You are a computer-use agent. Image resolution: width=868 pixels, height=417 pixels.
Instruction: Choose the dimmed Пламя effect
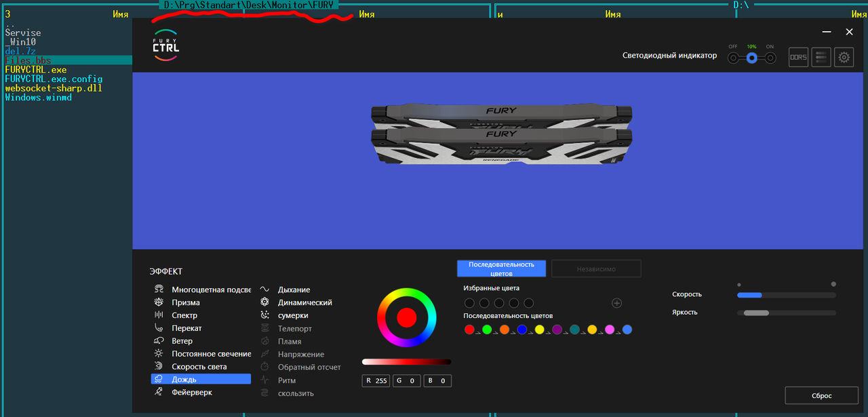281,341
